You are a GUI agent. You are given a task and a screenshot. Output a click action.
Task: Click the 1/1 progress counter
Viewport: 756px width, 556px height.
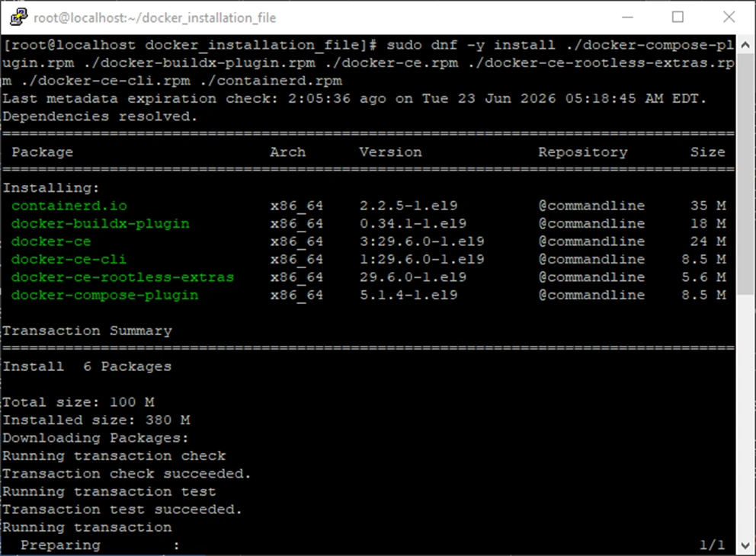click(x=712, y=545)
